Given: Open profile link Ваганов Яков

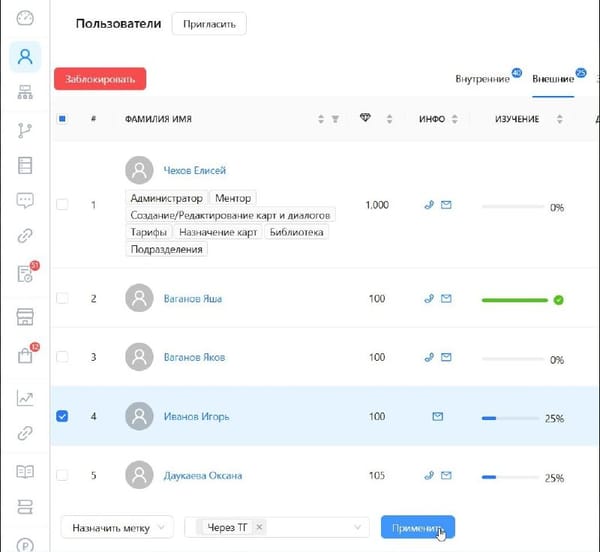Looking at the screenshot, I should (194, 357).
